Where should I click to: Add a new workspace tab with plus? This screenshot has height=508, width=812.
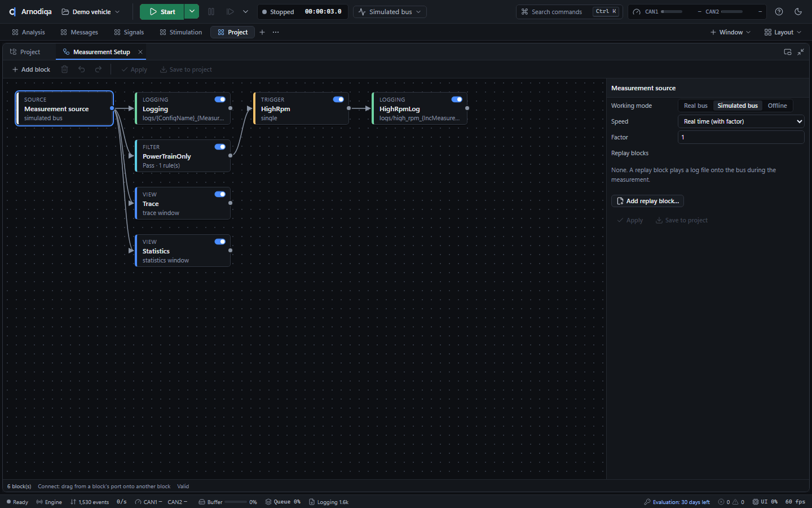pyautogui.click(x=262, y=32)
